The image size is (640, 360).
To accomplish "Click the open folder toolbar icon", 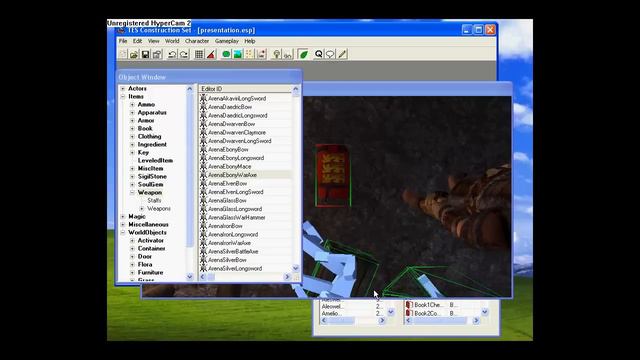I will (x=134, y=54).
